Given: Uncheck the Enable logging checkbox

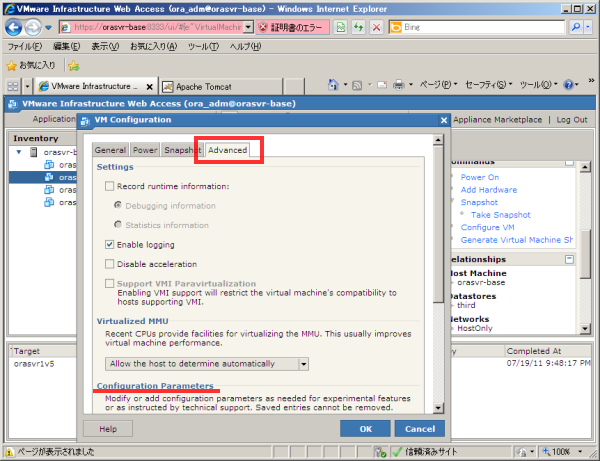Looking at the screenshot, I should click(x=110, y=244).
